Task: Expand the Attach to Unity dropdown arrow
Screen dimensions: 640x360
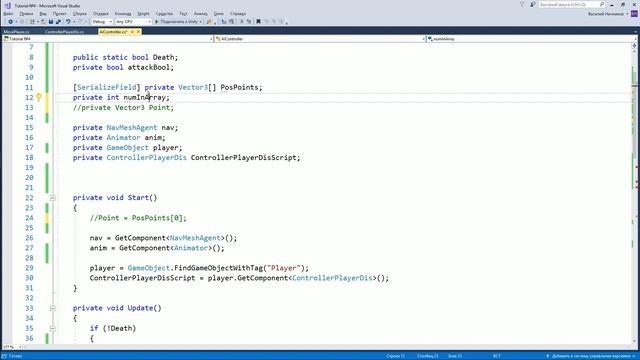Action: (x=201, y=22)
